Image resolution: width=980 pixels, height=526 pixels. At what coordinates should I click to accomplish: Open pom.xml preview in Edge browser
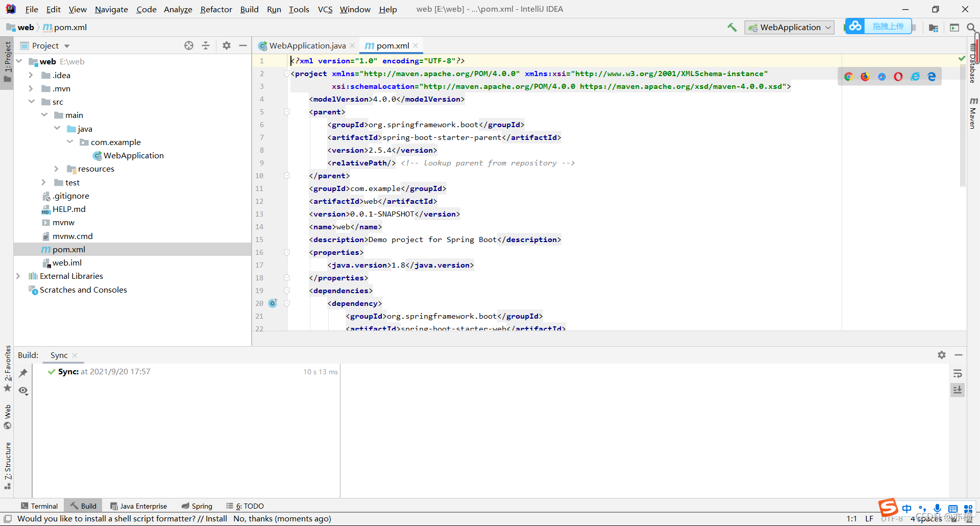click(932, 77)
